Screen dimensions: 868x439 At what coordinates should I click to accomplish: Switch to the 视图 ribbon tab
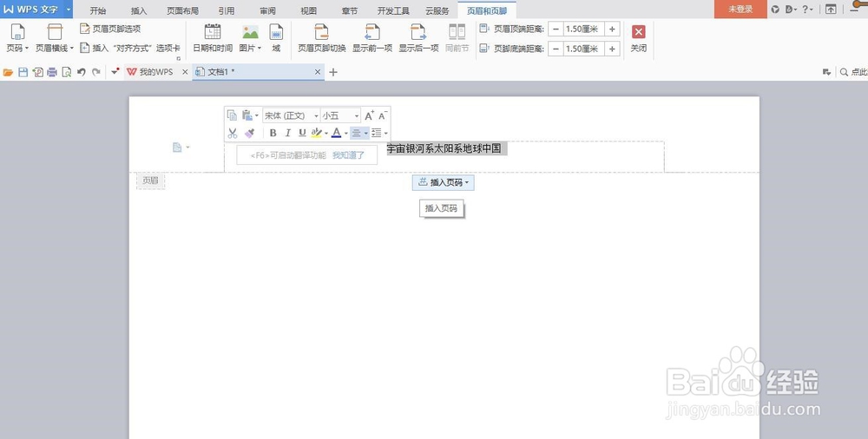point(308,10)
